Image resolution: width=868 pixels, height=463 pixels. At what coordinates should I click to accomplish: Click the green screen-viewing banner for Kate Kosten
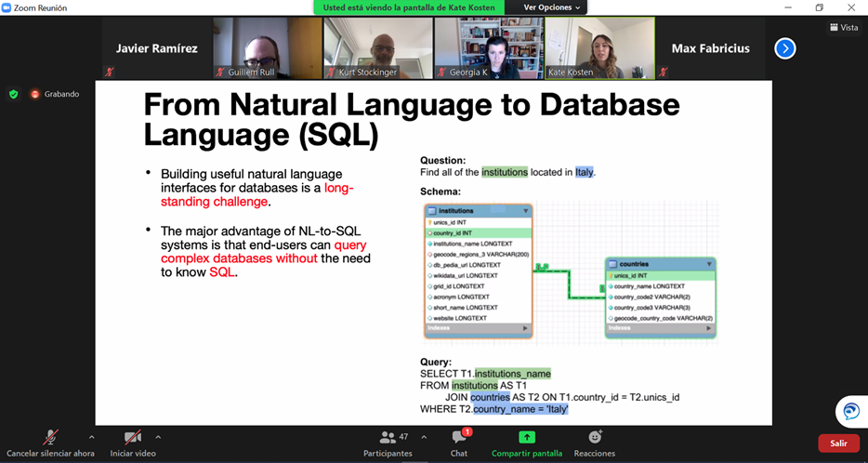(409, 7)
